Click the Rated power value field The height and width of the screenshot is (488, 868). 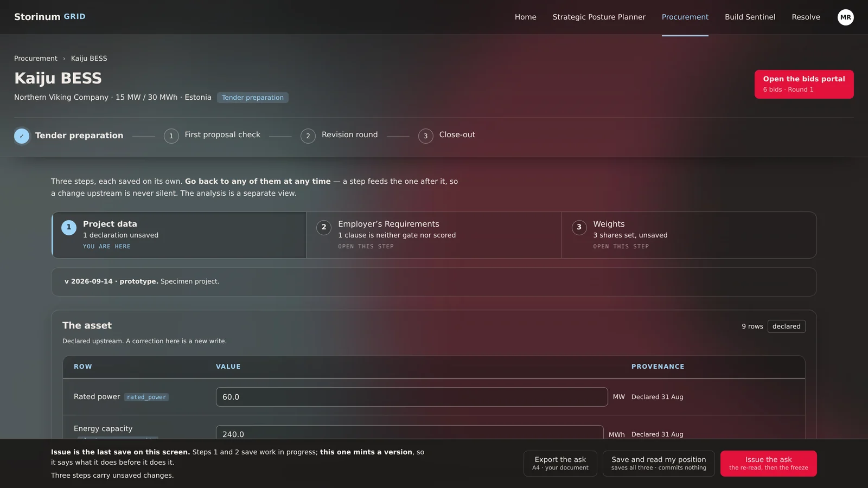[x=412, y=397]
